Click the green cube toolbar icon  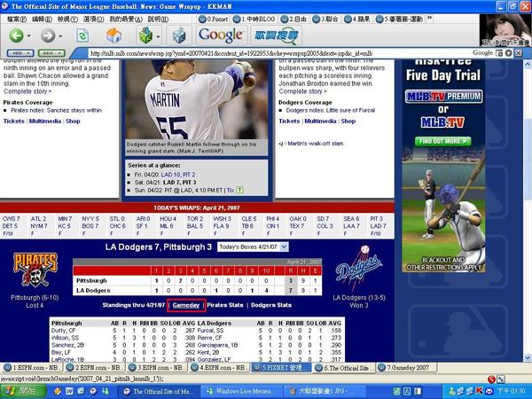145,35
